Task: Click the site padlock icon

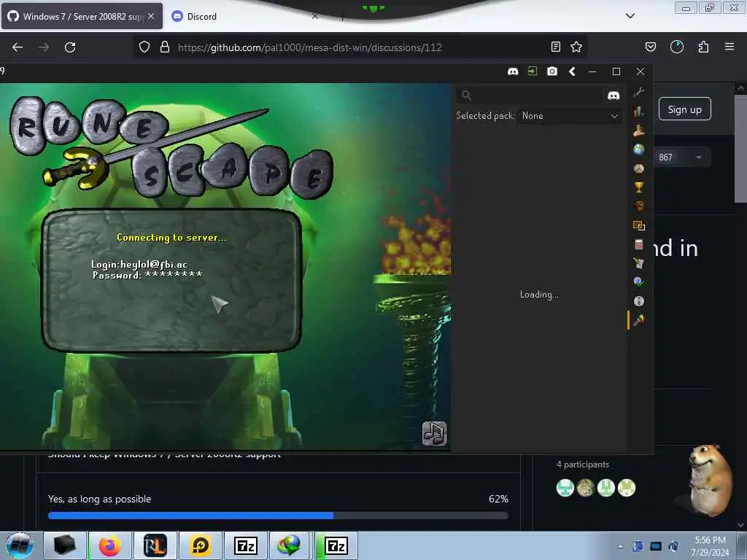Action: [164, 47]
